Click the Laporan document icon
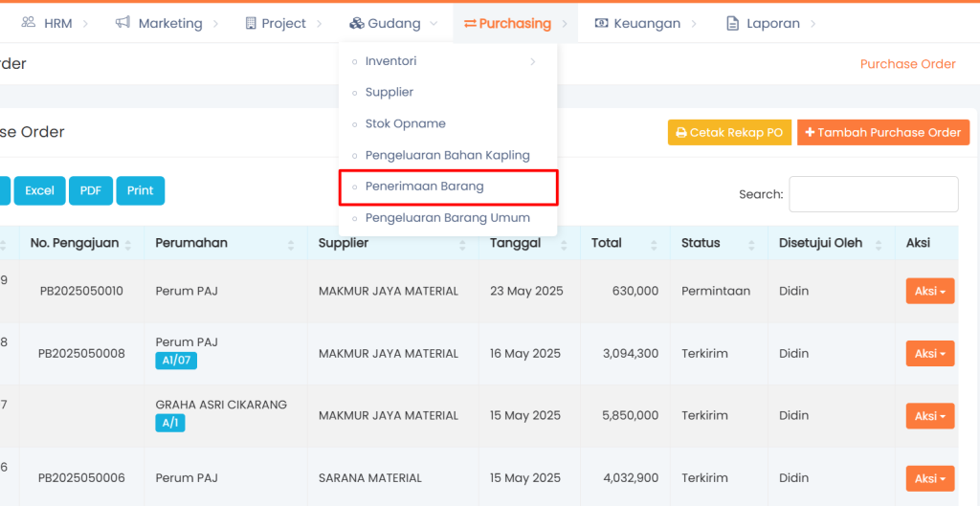This screenshot has width=980, height=506. pyautogui.click(x=733, y=23)
